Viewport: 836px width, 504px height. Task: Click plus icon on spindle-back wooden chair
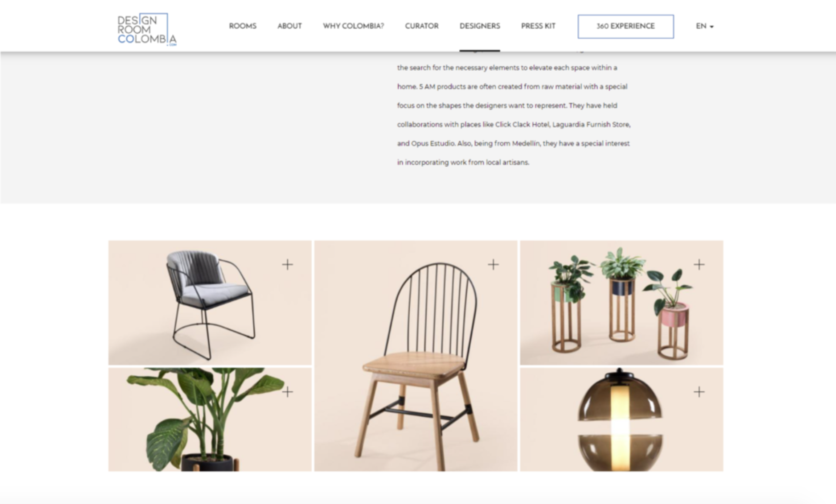point(493,264)
